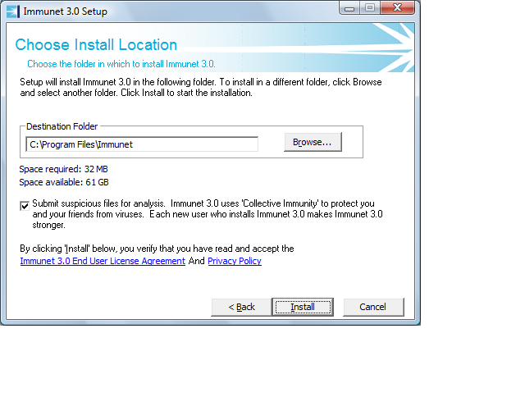
Task: Click 'Choose the folder in which to install' subtitle
Action: coord(121,64)
